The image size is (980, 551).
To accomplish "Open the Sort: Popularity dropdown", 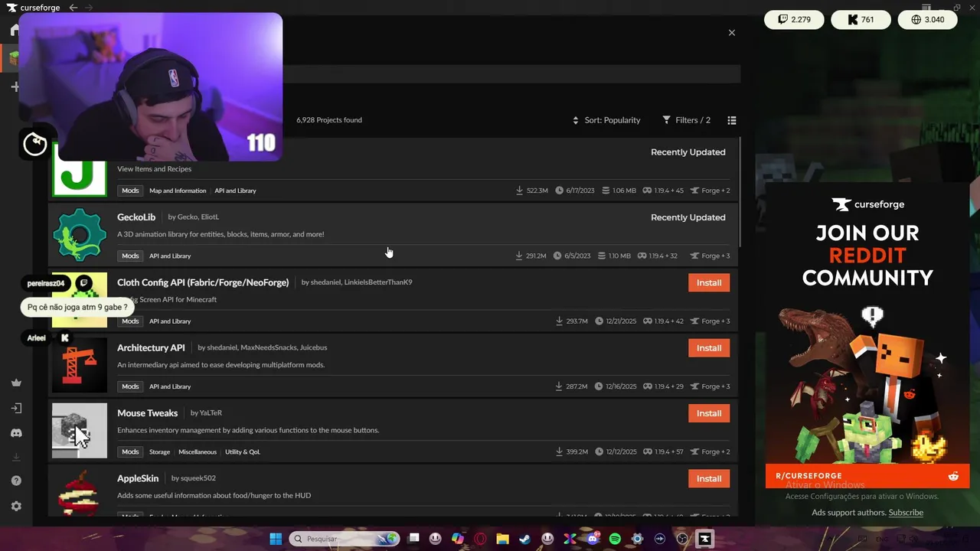I will click(x=606, y=120).
